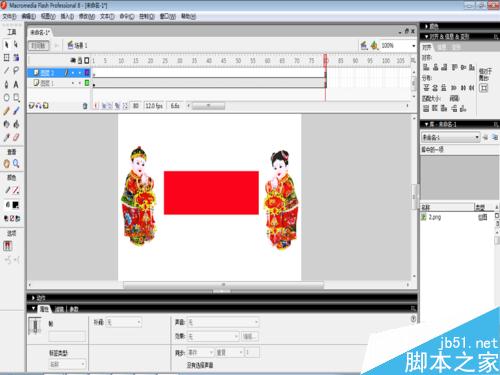Choose the Gradient Transform tool
500x375 pixels.
point(16,58)
